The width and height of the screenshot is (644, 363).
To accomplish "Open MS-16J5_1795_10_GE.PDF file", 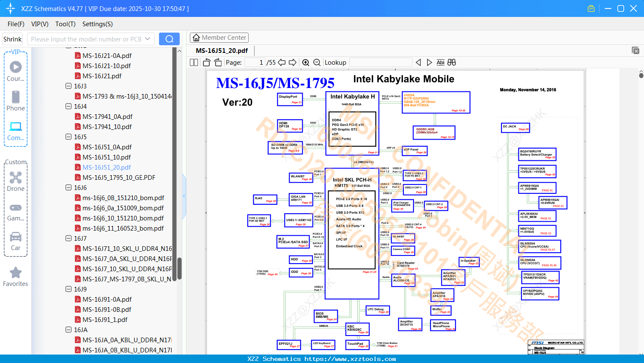I will click(x=119, y=177).
